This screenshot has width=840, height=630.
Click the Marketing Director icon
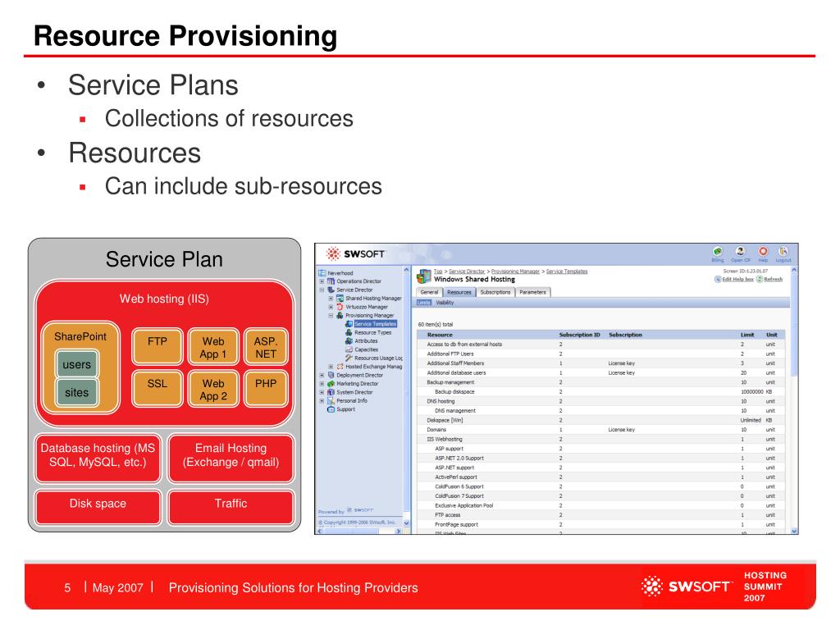(331, 384)
